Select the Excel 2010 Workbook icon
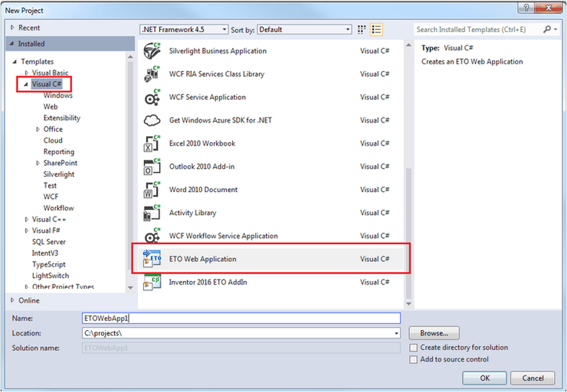 152,143
